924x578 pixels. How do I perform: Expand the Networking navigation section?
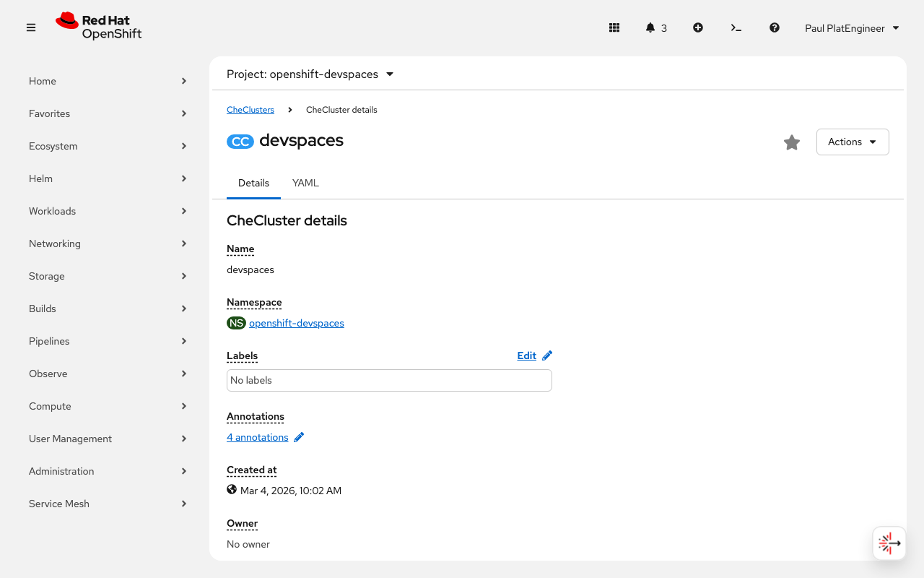tap(108, 243)
